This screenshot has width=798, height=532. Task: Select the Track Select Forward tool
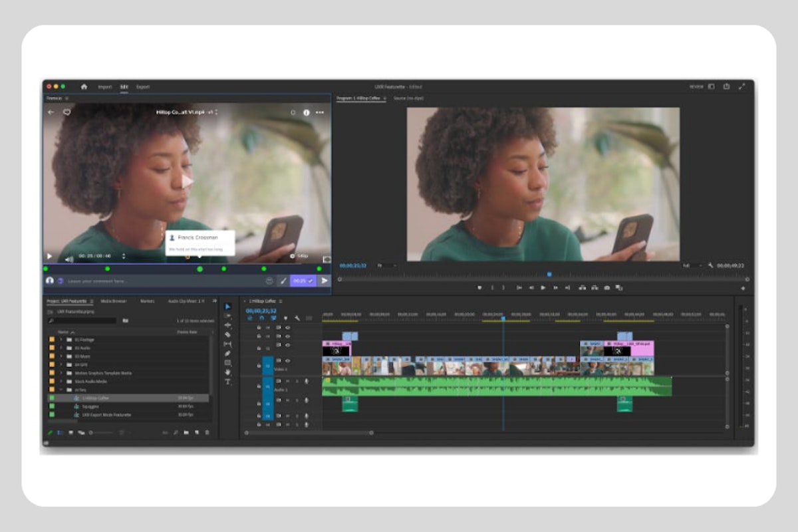tap(229, 316)
